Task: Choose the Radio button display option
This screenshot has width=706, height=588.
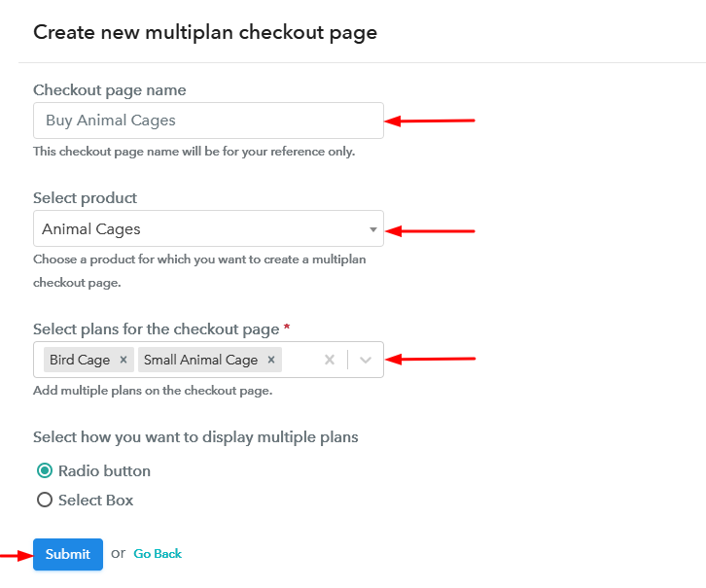Action: [x=45, y=470]
